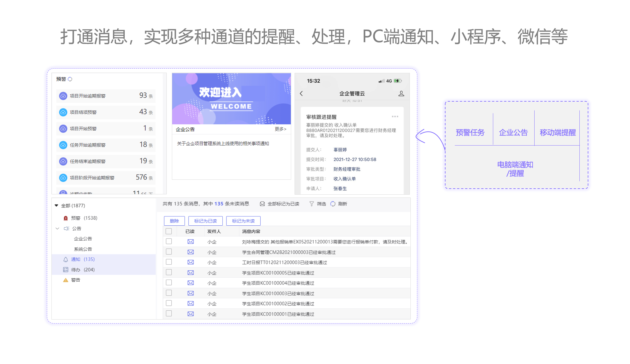
Task: Click the refresh icon beside 预警 title
Action: click(x=70, y=79)
